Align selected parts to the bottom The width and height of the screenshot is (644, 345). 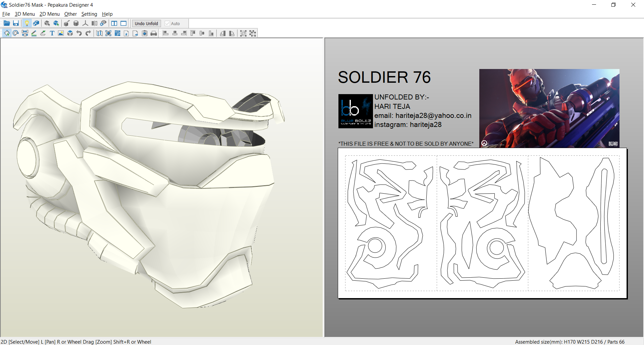pos(211,33)
